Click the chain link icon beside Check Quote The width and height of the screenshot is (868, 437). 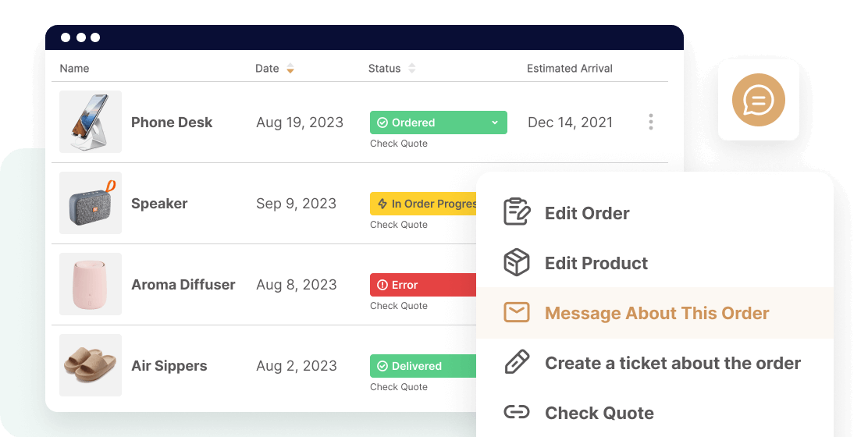coord(517,412)
